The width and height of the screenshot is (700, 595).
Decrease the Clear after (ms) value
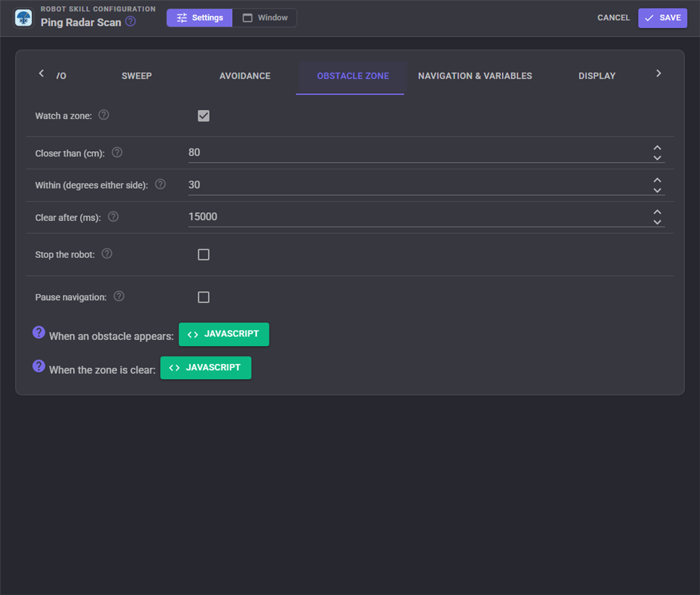pos(657,222)
